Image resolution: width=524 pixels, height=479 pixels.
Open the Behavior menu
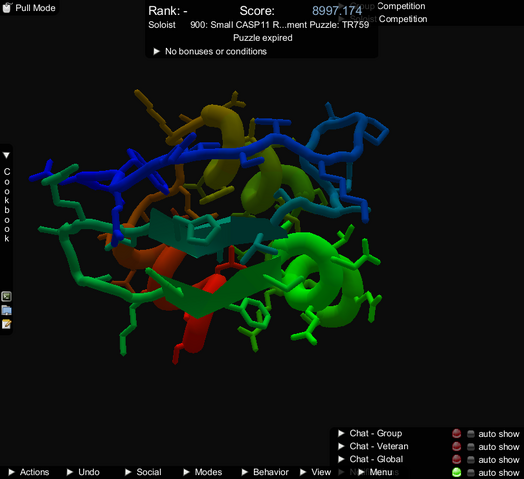(x=265, y=472)
